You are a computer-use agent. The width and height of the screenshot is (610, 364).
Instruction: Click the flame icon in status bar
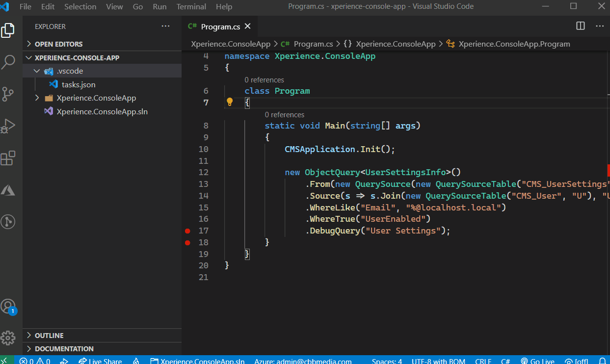tap(136, 361)
